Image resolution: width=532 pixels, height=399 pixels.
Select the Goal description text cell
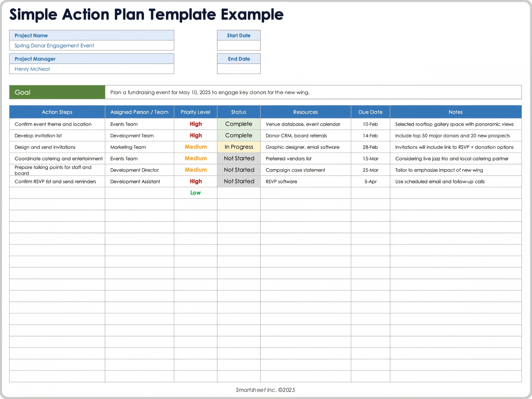coord(313,93)
